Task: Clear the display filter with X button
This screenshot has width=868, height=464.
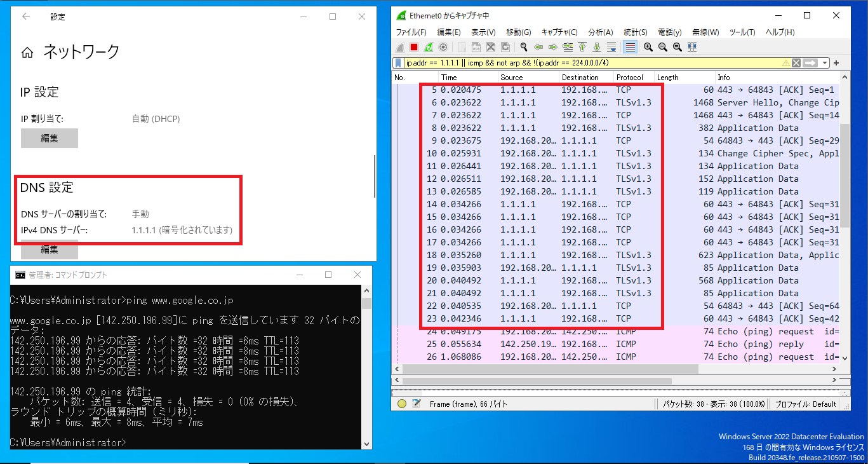Action: (x=796, y=63)
